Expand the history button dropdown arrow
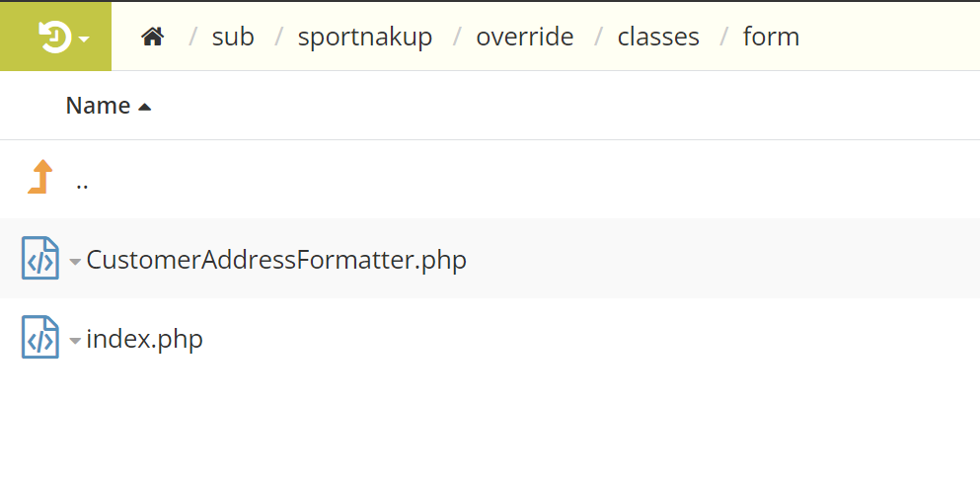This screenshot has width=980, height=484. point(84,40)
